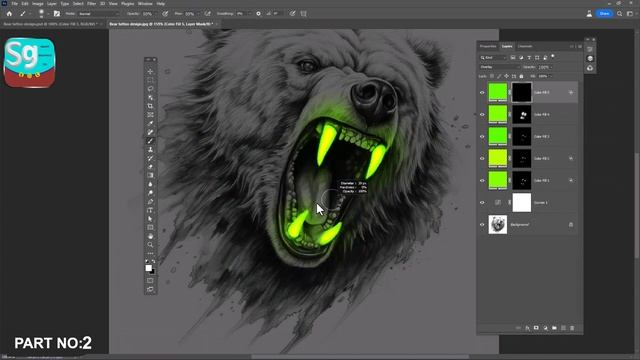640x360 pixels.
Task: Select the Rectangle shape tool
Action: [150, 227]
